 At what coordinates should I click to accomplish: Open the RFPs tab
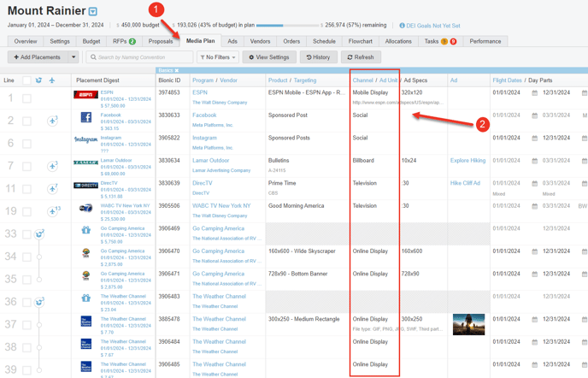pos(124,41)
